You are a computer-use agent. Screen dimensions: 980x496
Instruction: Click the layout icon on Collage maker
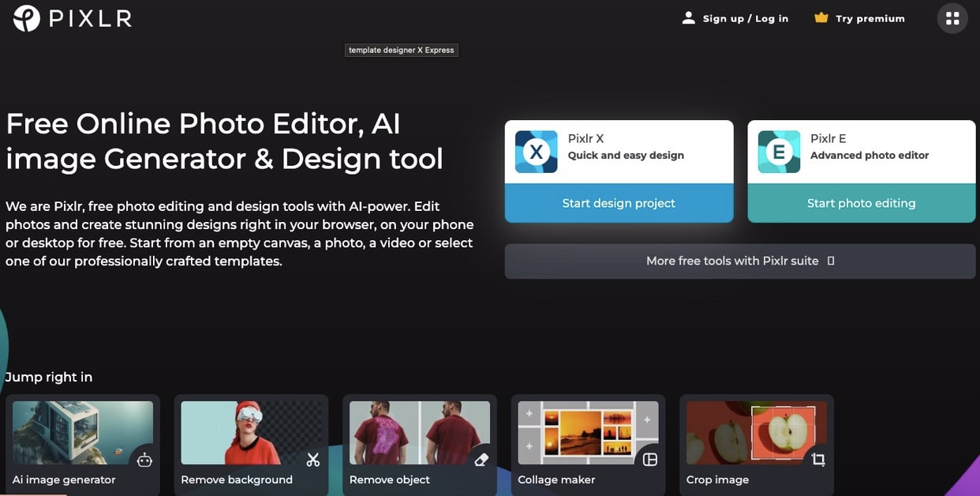[650, 460]
